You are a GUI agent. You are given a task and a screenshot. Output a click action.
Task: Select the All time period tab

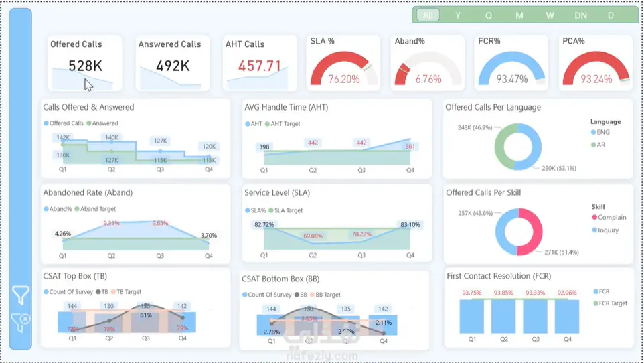pyautogui.click(x=428, y=15)
